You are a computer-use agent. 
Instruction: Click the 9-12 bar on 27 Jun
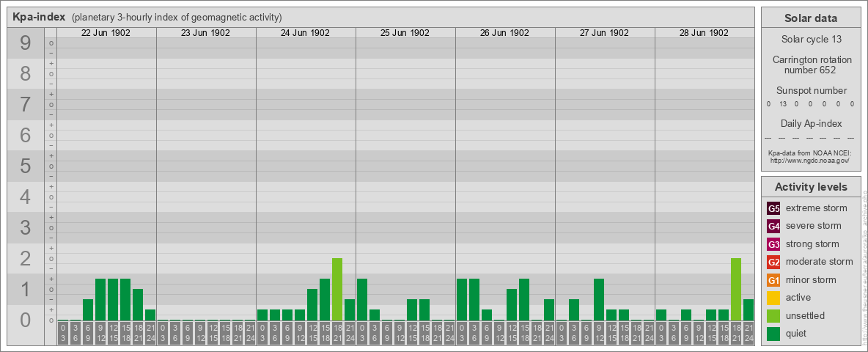598,300
